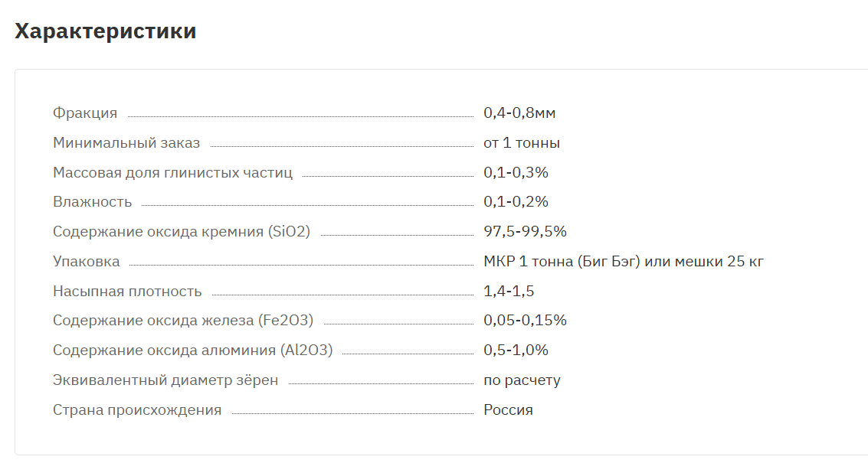Viewport: 868px width, 463px height.
Task: Select Содержание оксида алюминия (Al2O3) label
Action: 192,351
